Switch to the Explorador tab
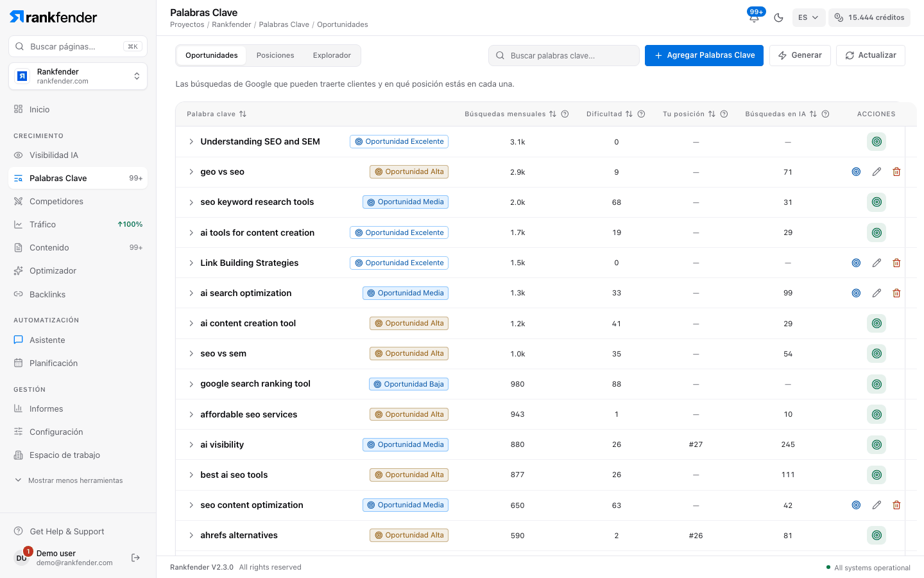The height and width of the screenshot is (578, 924). pos(332,55)
